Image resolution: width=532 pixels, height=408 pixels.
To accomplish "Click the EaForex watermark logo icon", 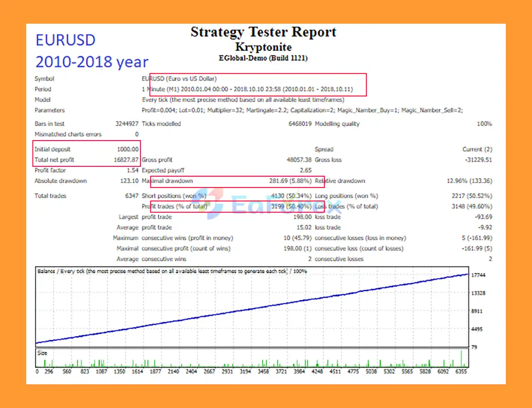I will [213, 203].
